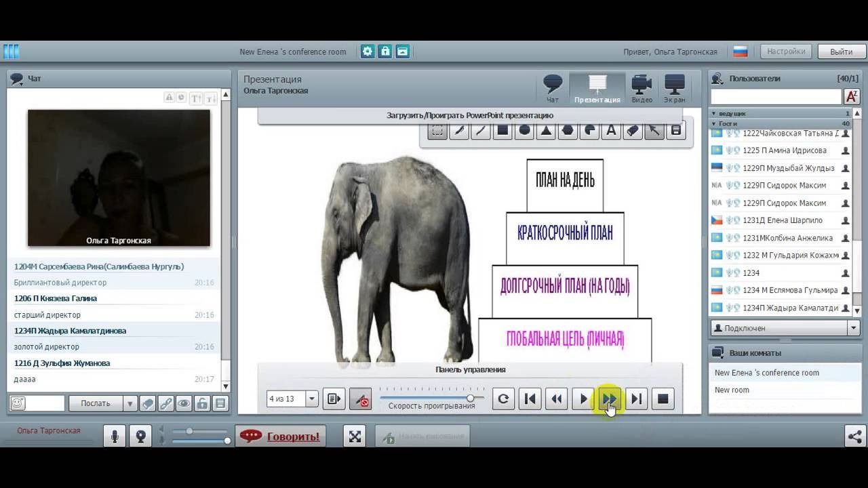Screen dimensions: 868x488
Task: Select the rectangle shape tool
Action: coord(502,131)
